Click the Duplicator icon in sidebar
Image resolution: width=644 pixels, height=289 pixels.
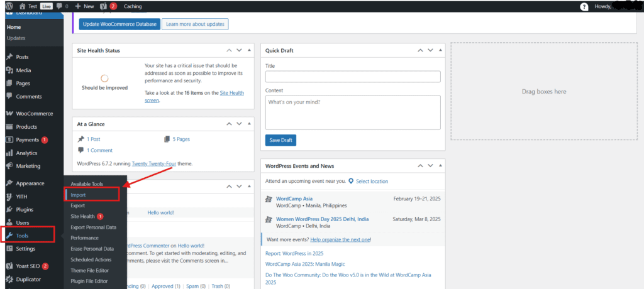9,279
